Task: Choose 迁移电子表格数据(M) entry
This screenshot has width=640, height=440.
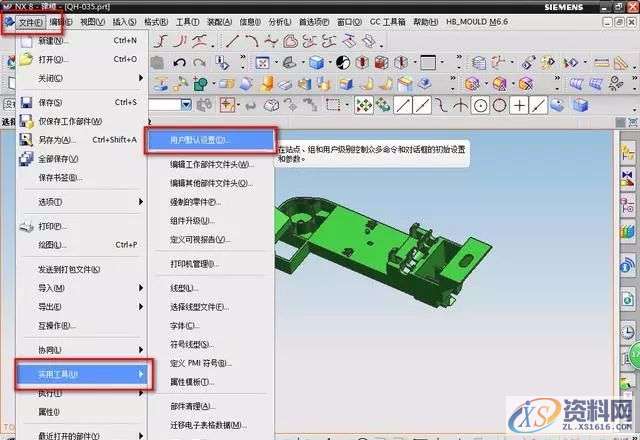Action: pos(211,425)
